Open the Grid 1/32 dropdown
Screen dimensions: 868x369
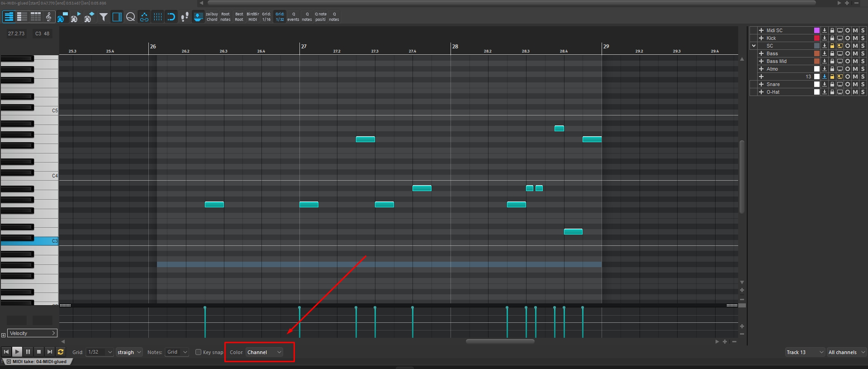tap(100, 352)
